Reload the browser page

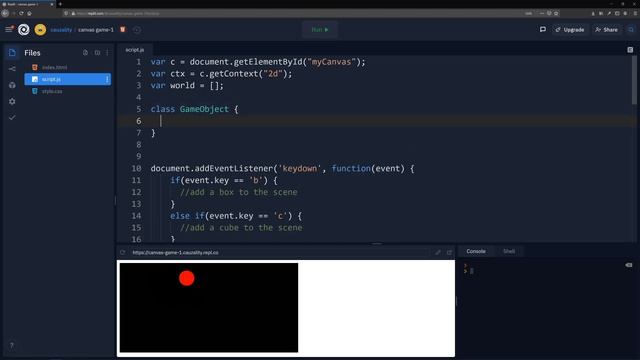coord(21,13)
